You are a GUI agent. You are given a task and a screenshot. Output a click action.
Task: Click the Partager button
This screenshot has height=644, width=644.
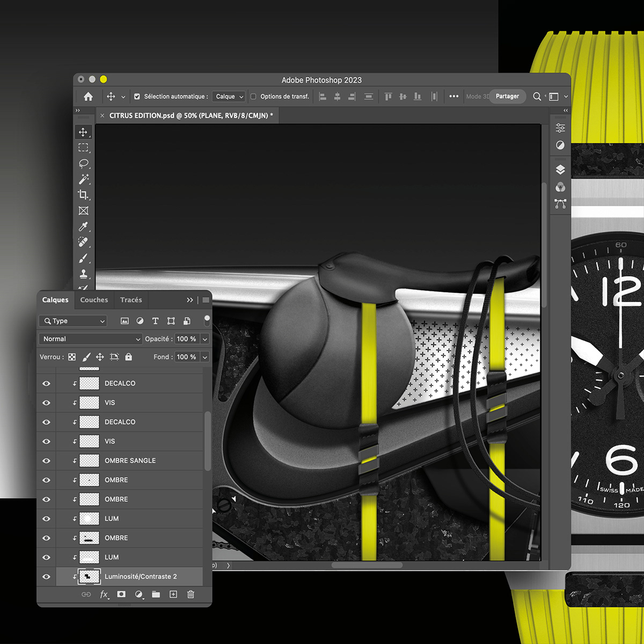click(x=507, y=96)
